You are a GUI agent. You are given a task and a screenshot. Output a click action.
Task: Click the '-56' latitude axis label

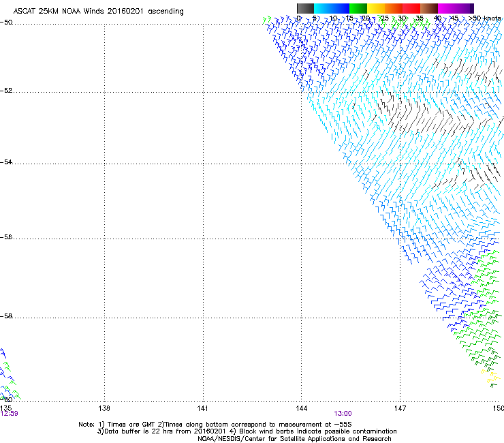click(6, 236)
